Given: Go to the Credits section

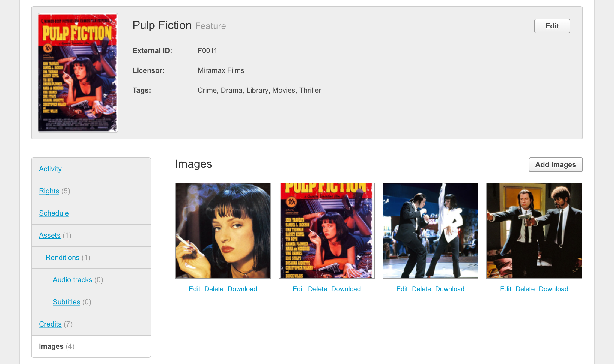Looking at the screenshot, I should [x=50, y=324].
